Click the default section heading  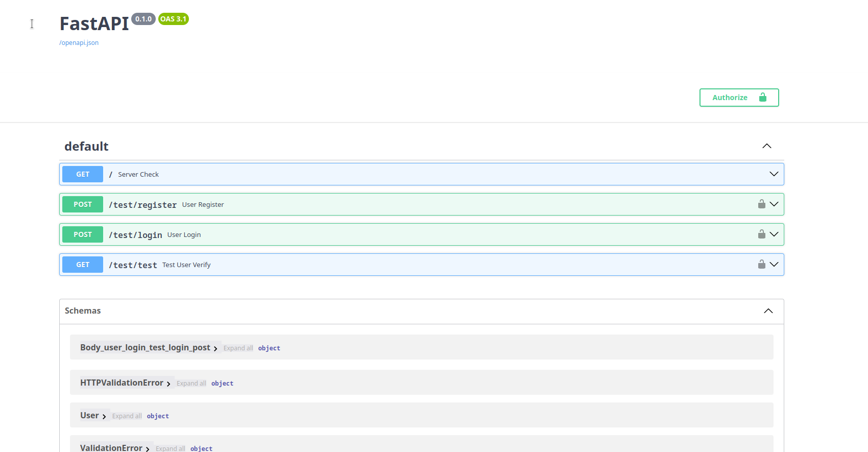click(86, 147)
